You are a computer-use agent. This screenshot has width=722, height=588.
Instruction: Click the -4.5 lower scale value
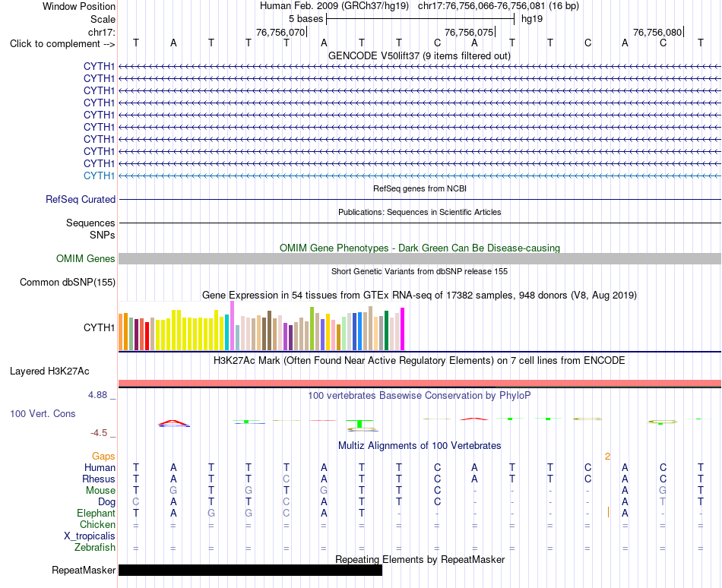pos(99,433)
